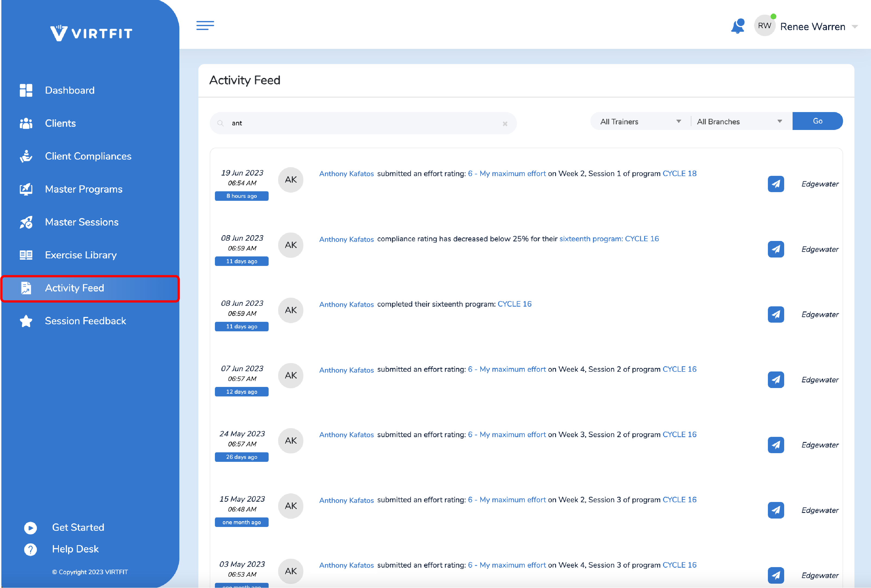Click the '26 days ago' badge
871x588 pixels.
pos(241,457)
